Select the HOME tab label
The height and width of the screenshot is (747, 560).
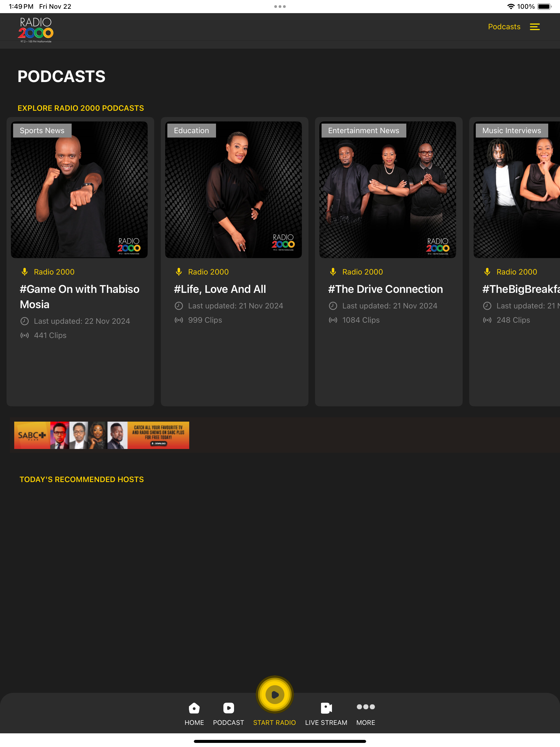[194, 723]
